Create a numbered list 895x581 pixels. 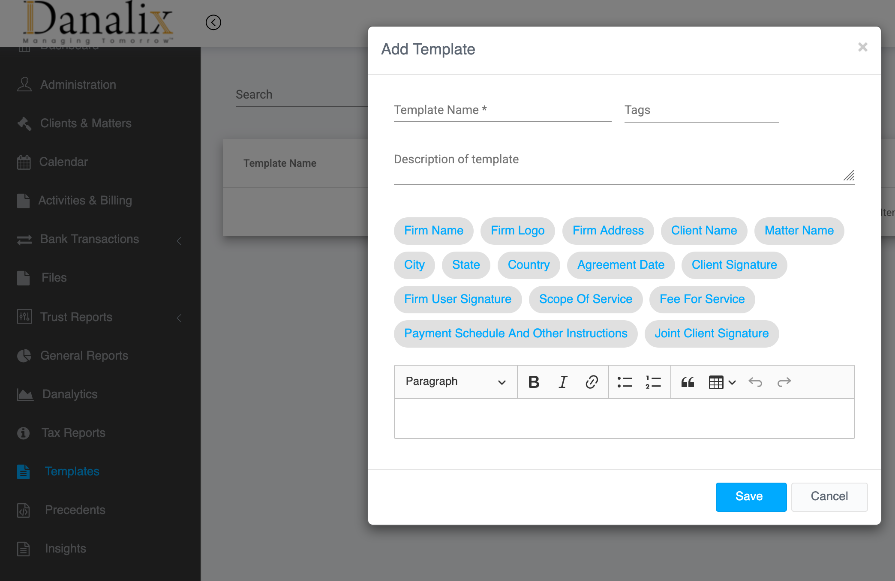653,382
